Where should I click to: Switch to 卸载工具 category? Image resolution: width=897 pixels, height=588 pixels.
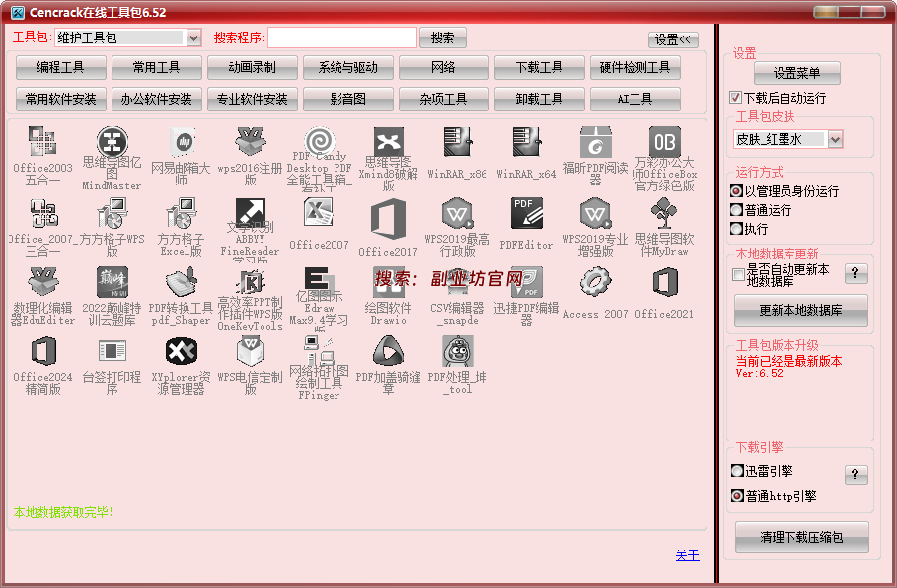(x=539, y=99)
